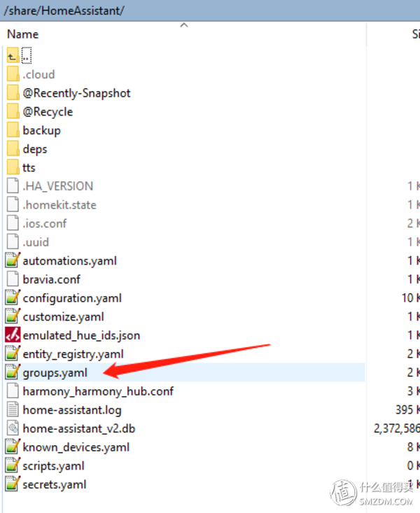Select the customize.yaml file name
This screenshot has height=513, width=420.
point(64,317)
